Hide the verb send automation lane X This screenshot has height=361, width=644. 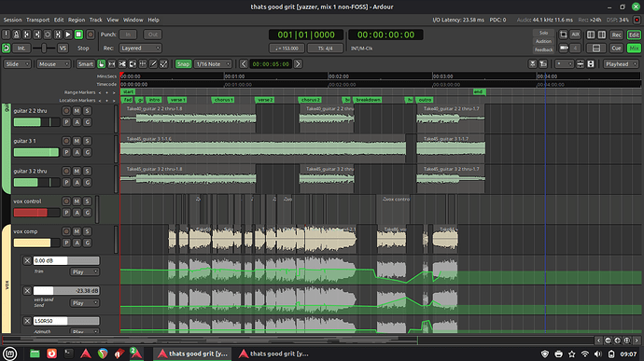tap(27, 291)
